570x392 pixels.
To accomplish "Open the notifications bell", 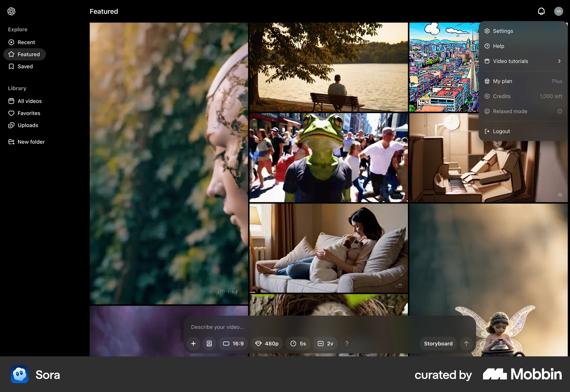I will 541,11.
